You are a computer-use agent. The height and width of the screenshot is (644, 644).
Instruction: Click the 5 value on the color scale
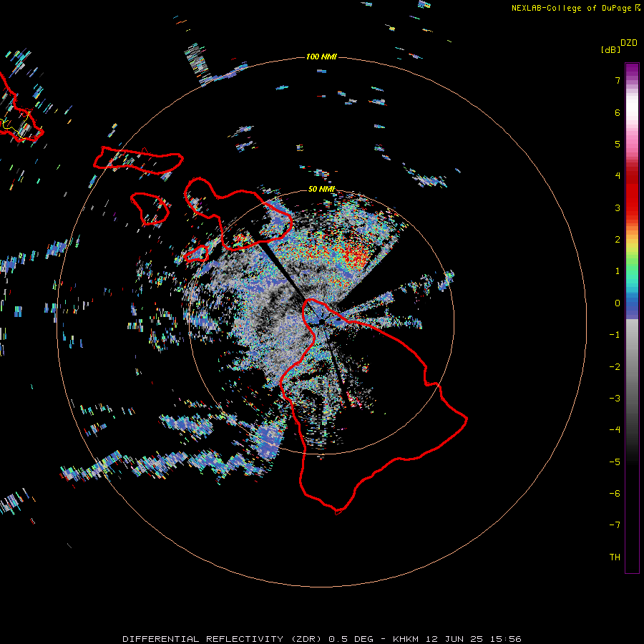click(x=618, y=144)
